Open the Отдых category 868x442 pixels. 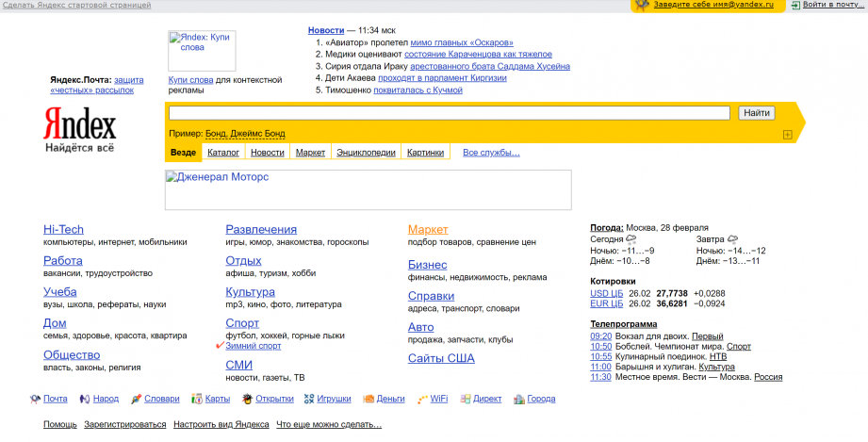click(x=243, y=260)
